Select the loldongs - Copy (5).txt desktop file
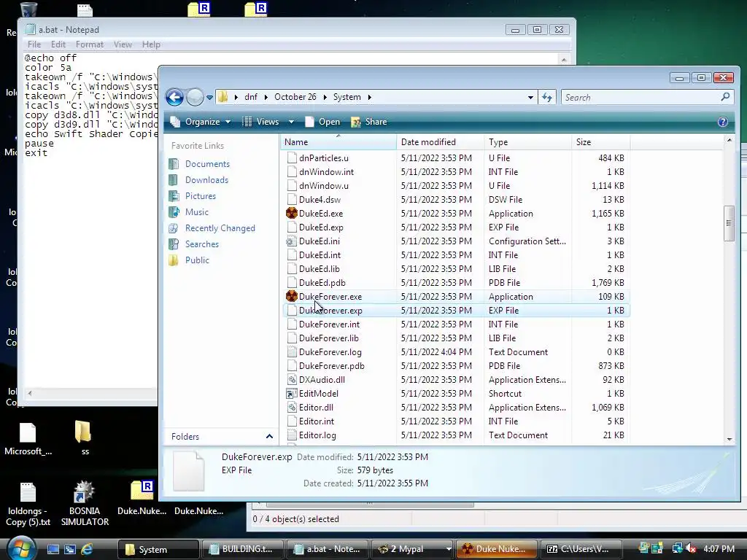Image resolution: width=747 pixels, height=560 pixels. click(x=28, y=504)
